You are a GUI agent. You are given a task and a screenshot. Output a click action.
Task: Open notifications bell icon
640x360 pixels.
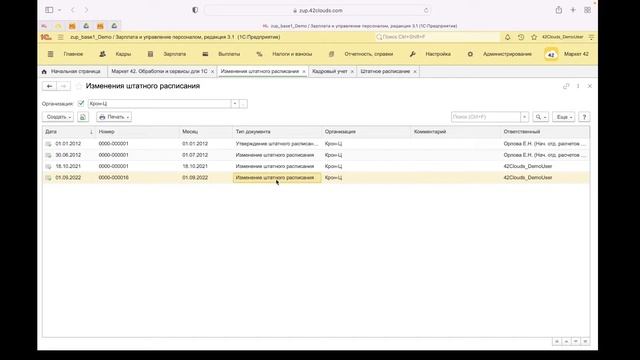tap(507, 37)
